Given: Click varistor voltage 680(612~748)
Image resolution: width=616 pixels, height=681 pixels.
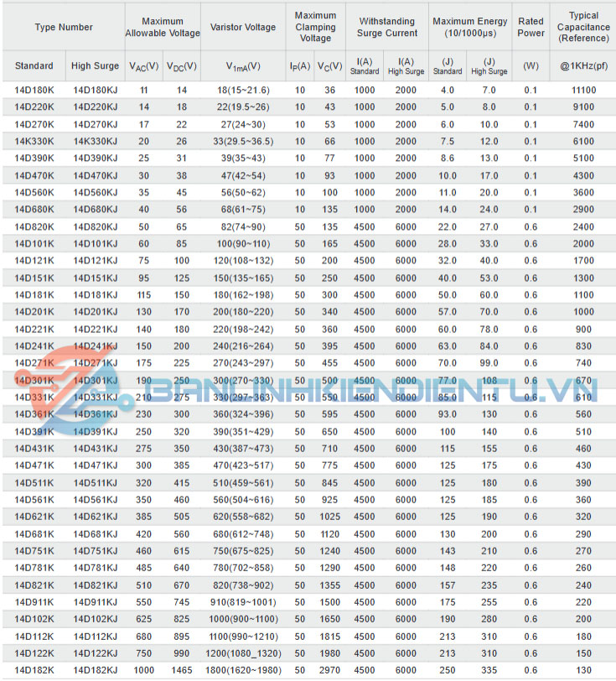Looking at the screenshot, I should pos(243,534).
